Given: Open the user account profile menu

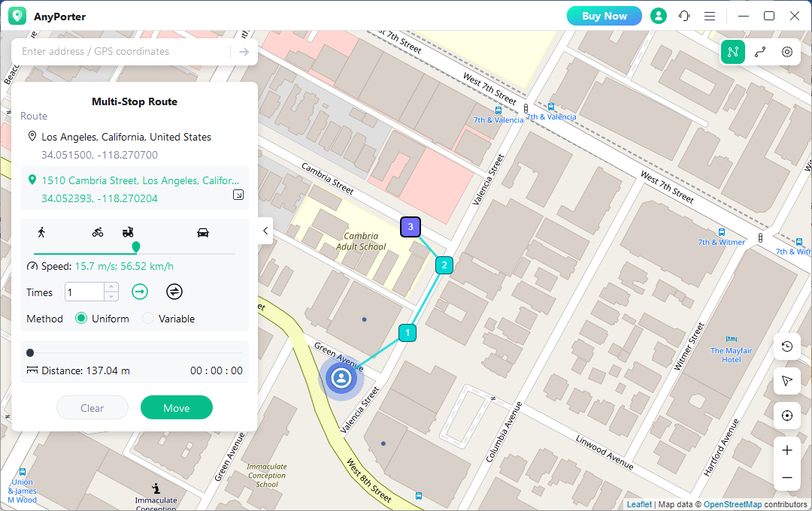Looking at the screenshot, I should tap(659, 16).
